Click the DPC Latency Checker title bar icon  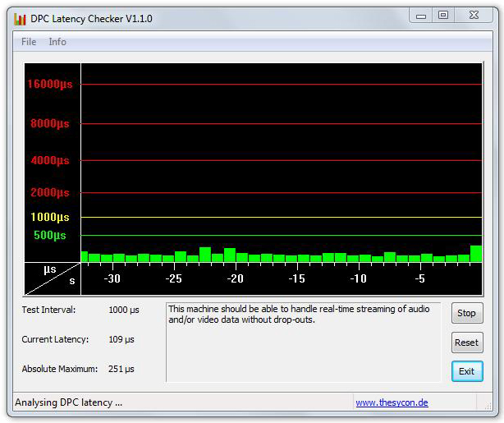coord(20,19)
